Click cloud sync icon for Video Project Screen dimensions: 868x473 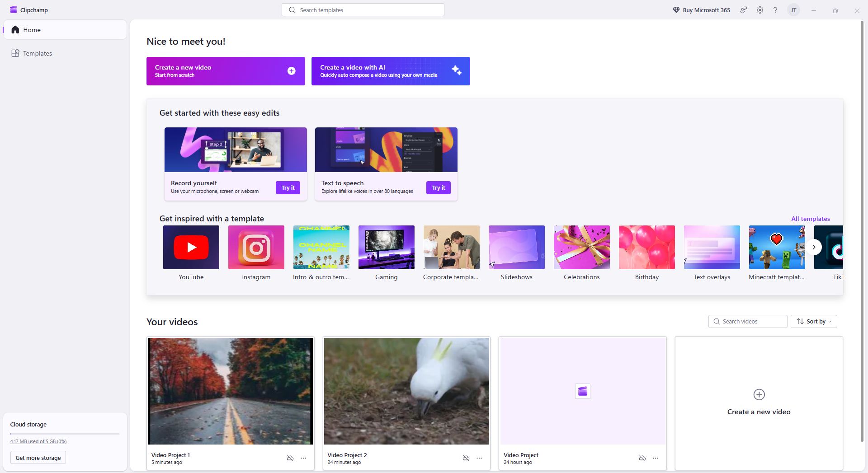pyautogui.click(x=642, y=458)
